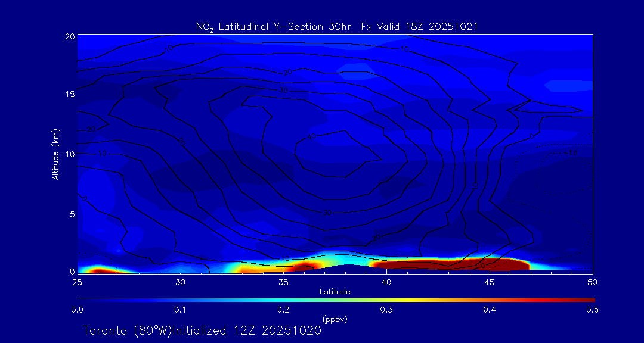This screenshot has height=343, width=644.
Task: Click the 0.5 colorbar tick label
Action: click(x=592, y=310)
